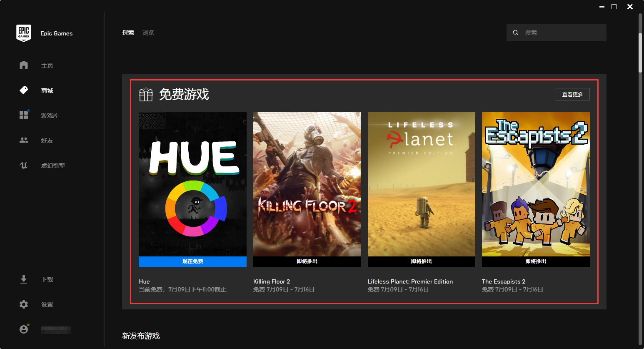Click the 查看更多 button

click(x=572, y=94)
